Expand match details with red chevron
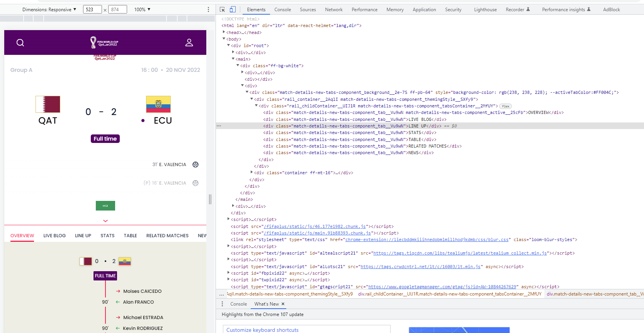The height and width of the screenshot is (333, 644). [x=105, y=221]
